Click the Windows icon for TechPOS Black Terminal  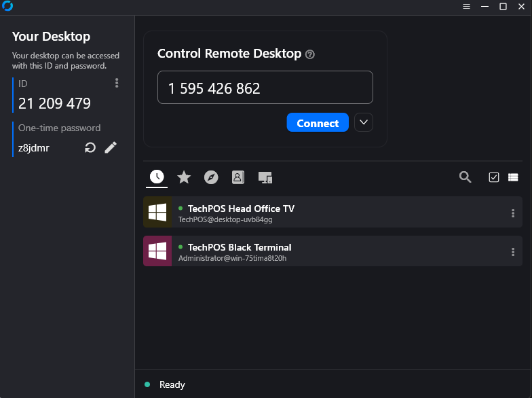157,251
